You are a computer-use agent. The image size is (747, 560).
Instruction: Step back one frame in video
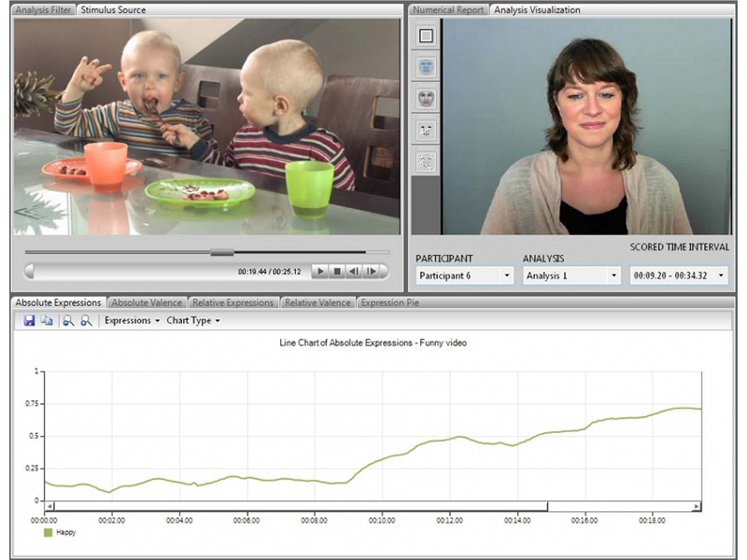tap(354, 271)
